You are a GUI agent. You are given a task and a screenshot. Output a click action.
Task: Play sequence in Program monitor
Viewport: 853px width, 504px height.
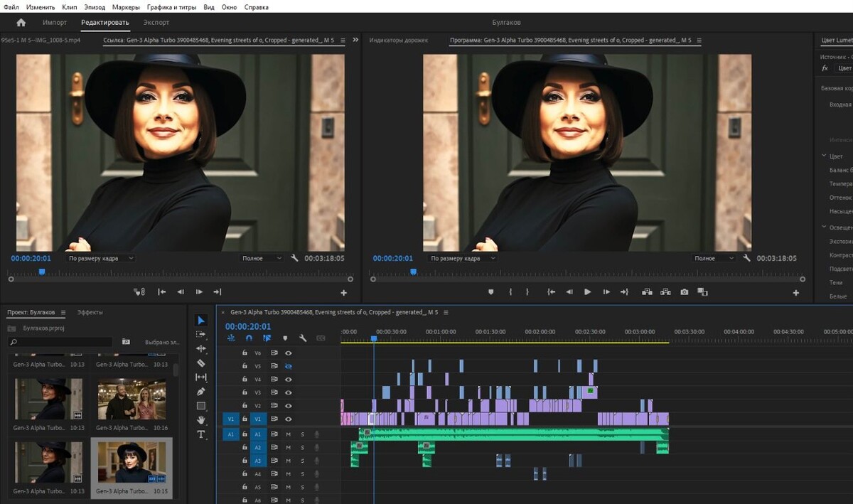tap(588, 292)
